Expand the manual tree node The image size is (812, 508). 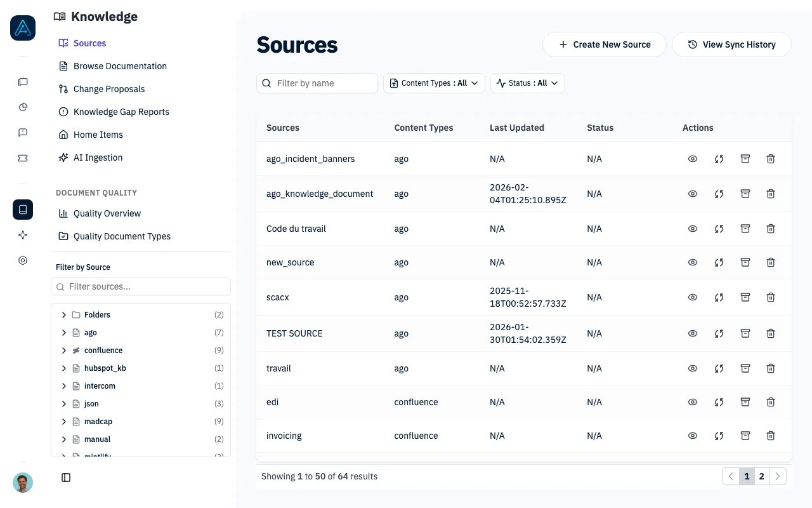[63, 439]
